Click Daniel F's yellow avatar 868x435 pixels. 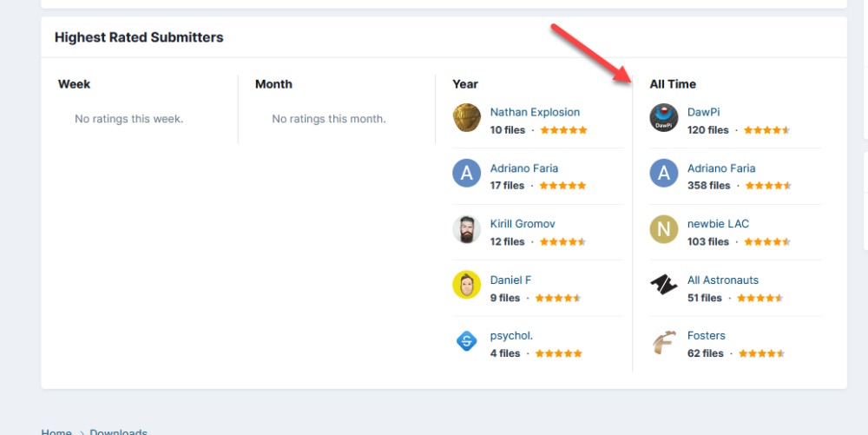[467, 286]
